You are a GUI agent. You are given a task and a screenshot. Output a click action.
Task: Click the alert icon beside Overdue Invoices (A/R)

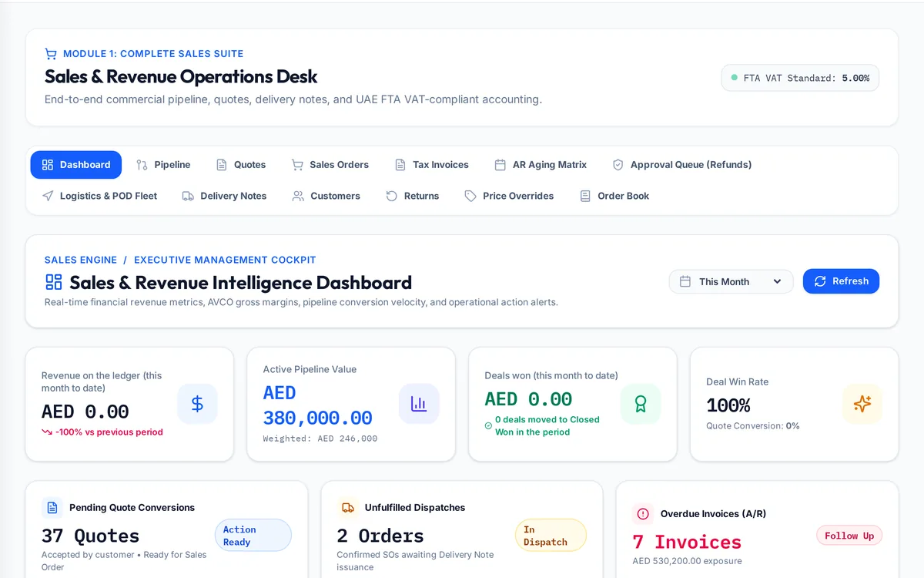(643, 514)
